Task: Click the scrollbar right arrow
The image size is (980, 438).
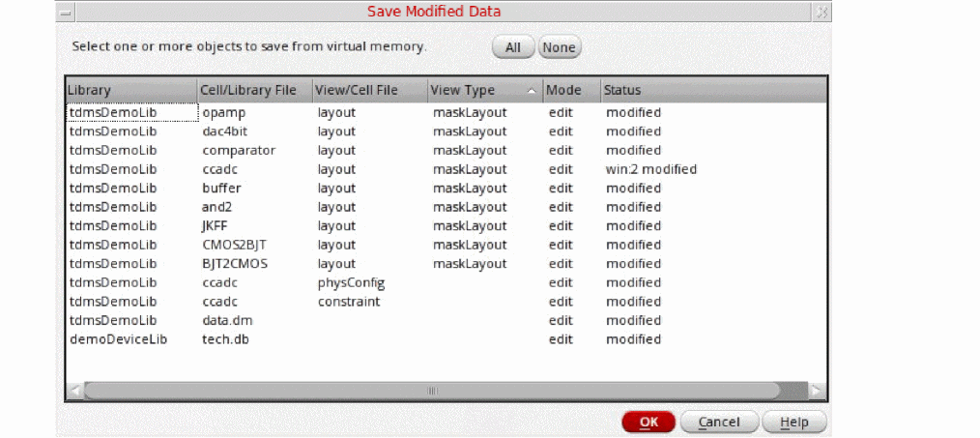Action: click(x=817, y=391)
